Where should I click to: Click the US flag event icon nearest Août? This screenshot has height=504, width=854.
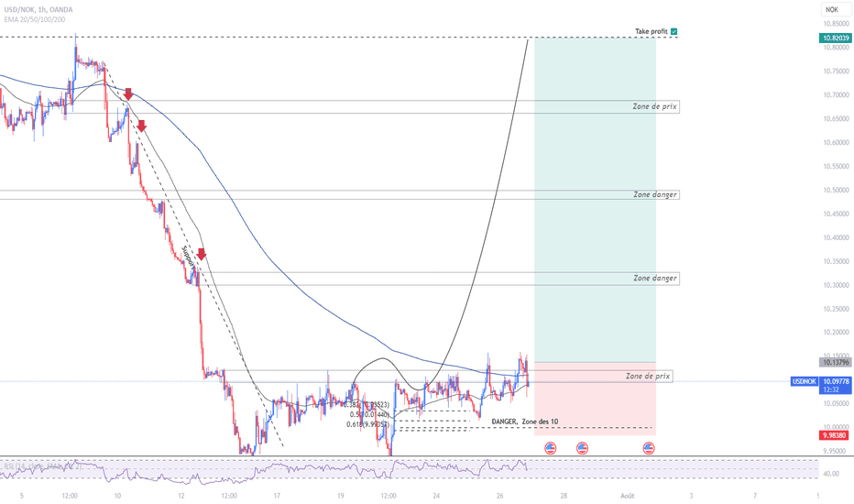649,448
